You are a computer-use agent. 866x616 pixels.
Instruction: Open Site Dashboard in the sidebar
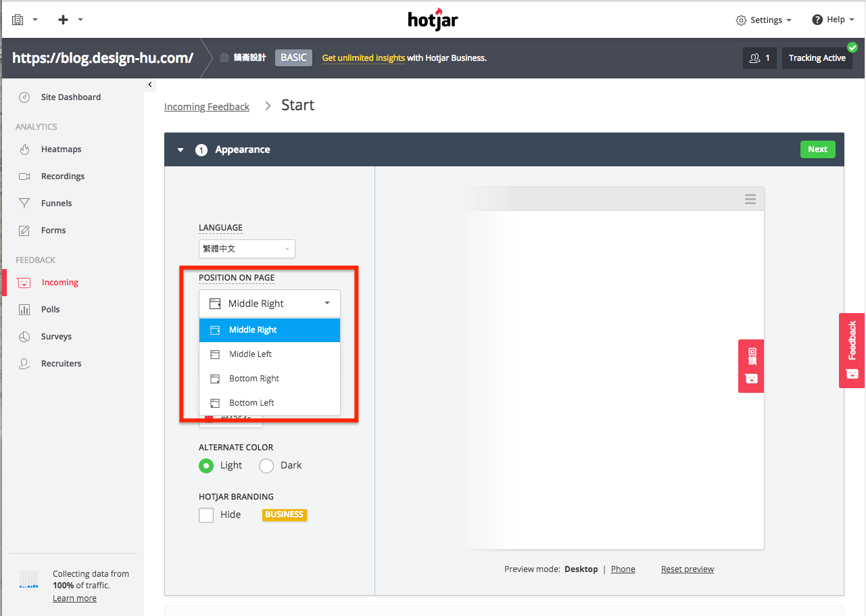coord(72,97)
